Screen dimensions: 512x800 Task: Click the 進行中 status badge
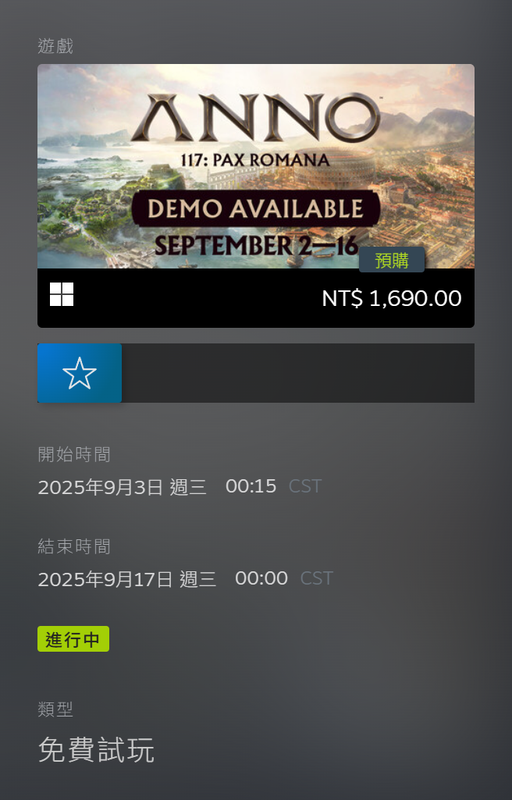pos(73,639)
